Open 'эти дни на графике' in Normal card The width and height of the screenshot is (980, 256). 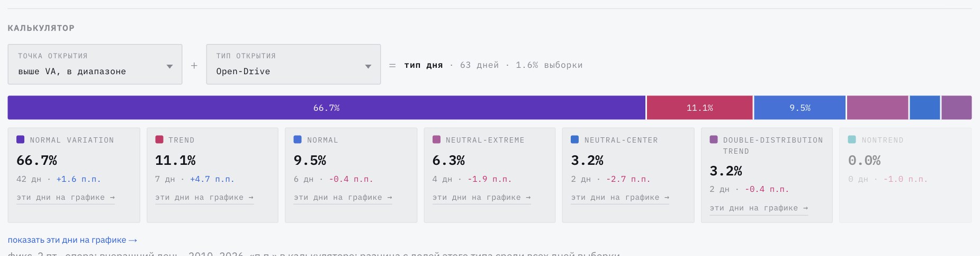click(x=343, y=197)
